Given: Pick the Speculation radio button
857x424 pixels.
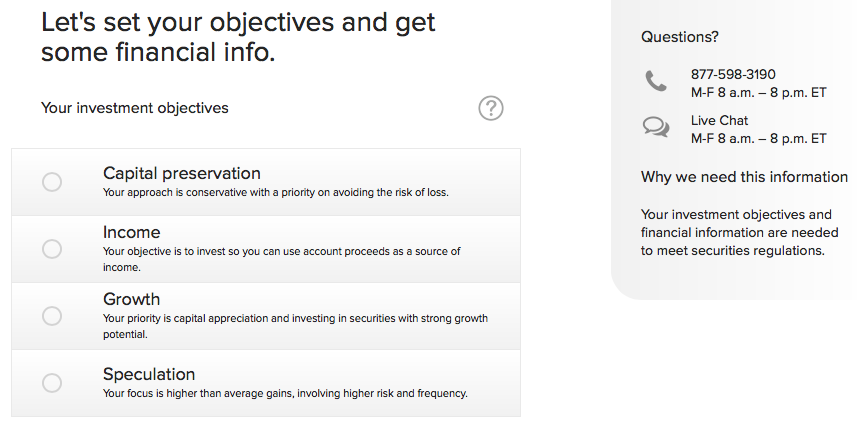Looking at the screenshot, I should 52,383.
